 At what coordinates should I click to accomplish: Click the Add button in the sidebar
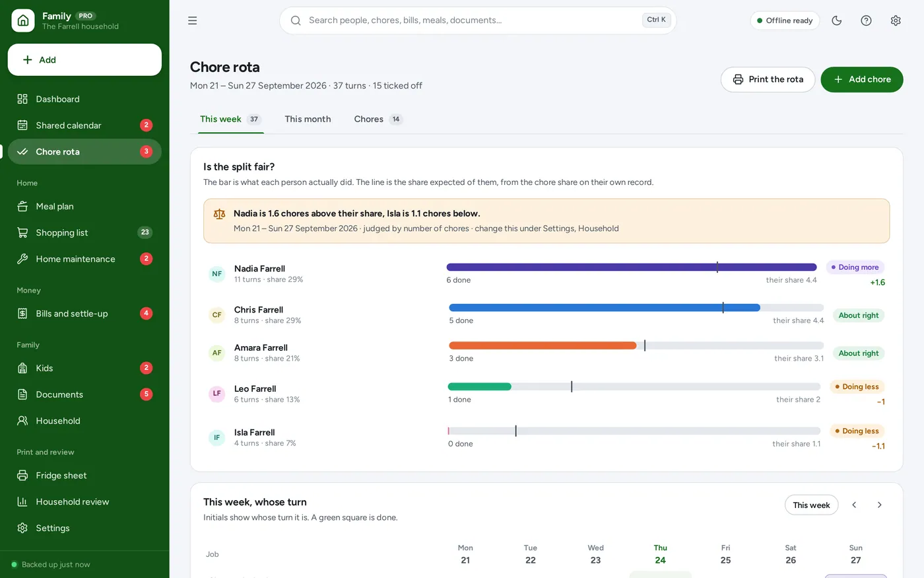[84, 60]
